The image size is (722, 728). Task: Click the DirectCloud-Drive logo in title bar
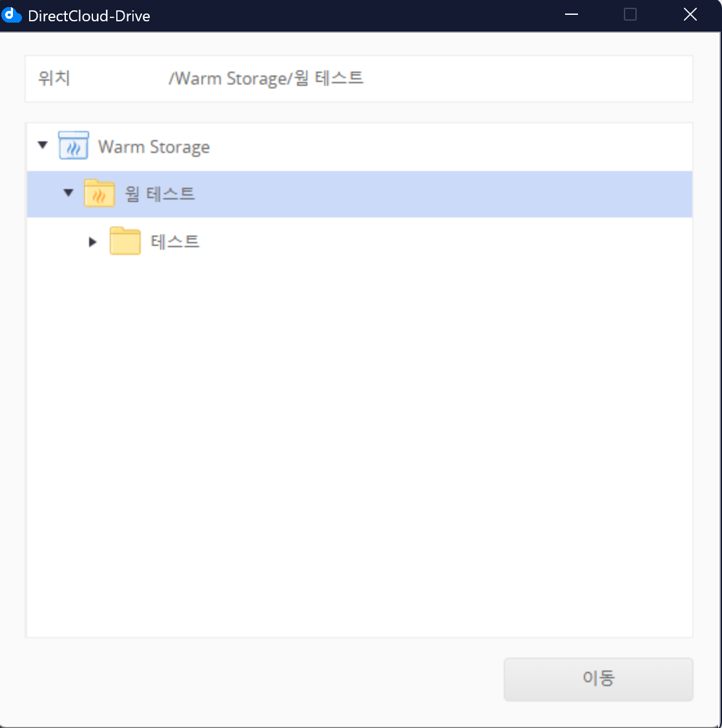point(12,15)
